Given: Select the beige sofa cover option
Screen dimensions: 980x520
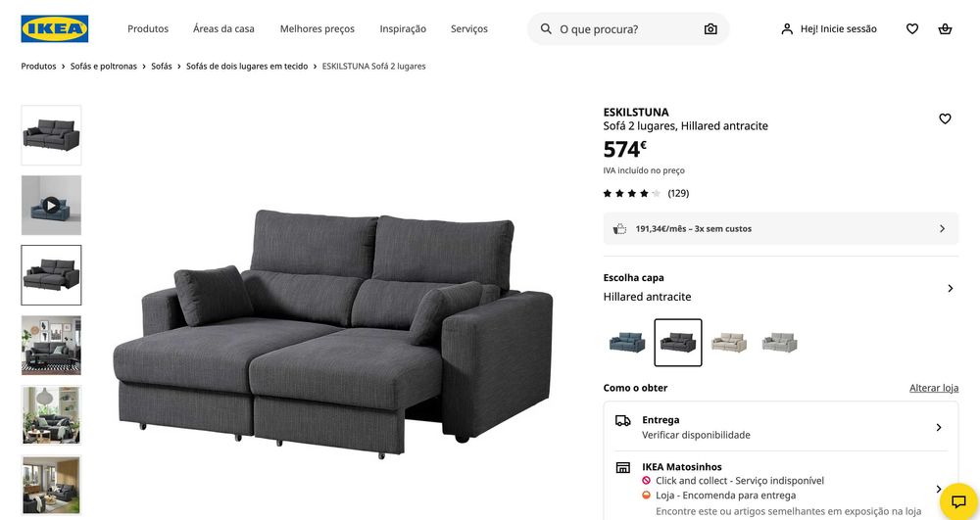Looking at the screenshot, I should click(x=729, y=343).
